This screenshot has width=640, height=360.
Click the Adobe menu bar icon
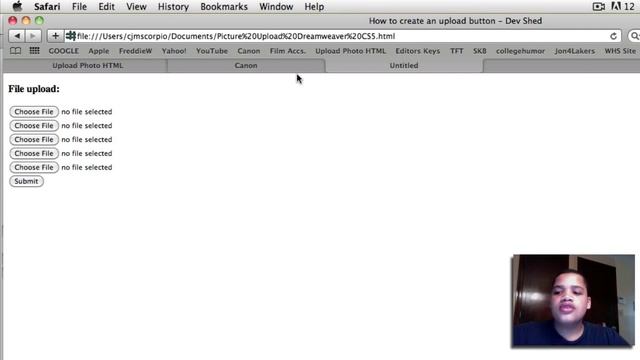pos(616,6)
